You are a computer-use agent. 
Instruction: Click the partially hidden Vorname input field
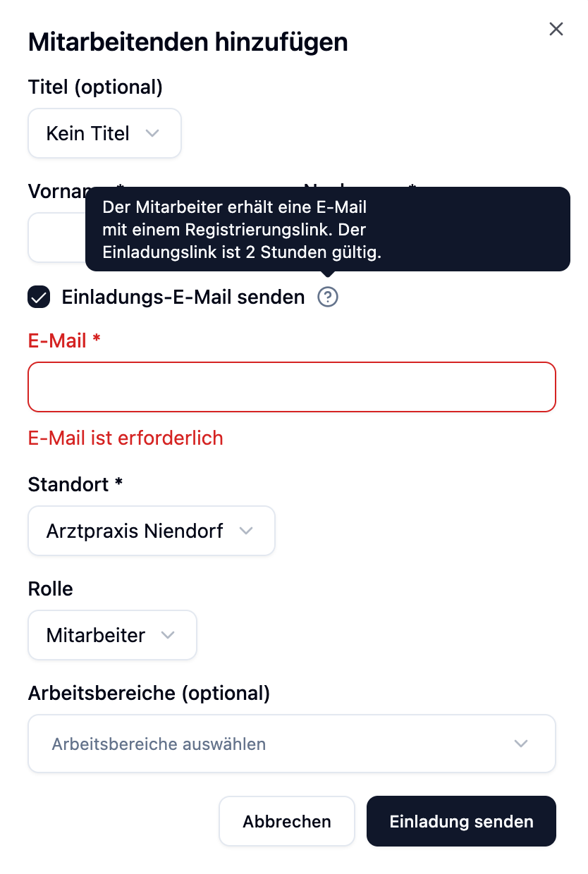tap(56, 238)
